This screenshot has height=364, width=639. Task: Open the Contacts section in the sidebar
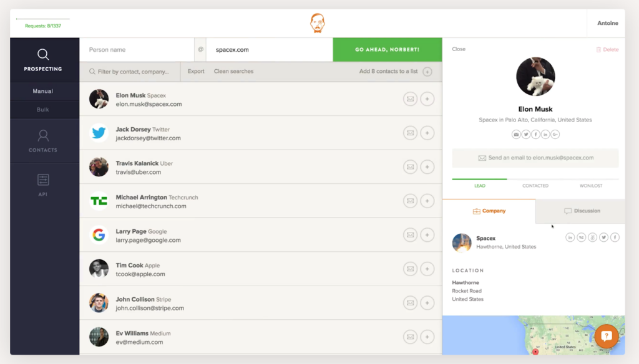point(42,140)
